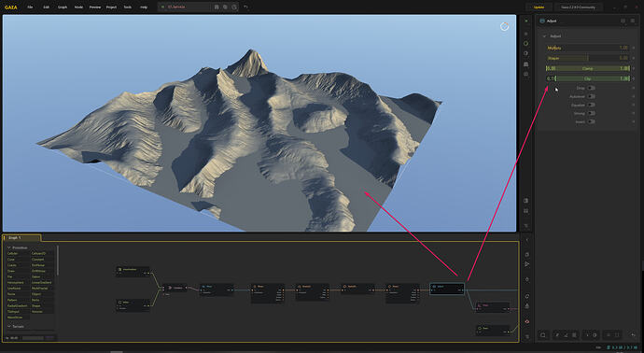Open the Graph menu
Viewport: 644px width, 353px height.
coord(63,7)
